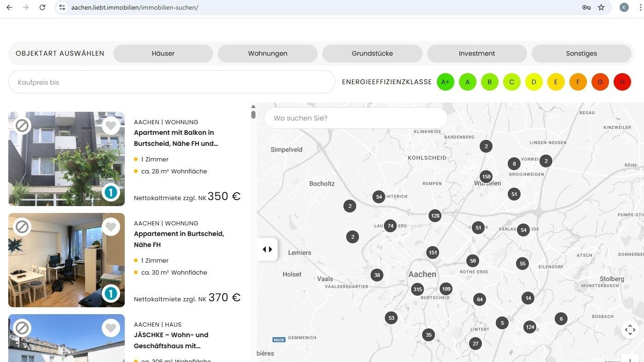
Task: Toggle map fullscreen crosshair button
Action: [x=630, y=330]
